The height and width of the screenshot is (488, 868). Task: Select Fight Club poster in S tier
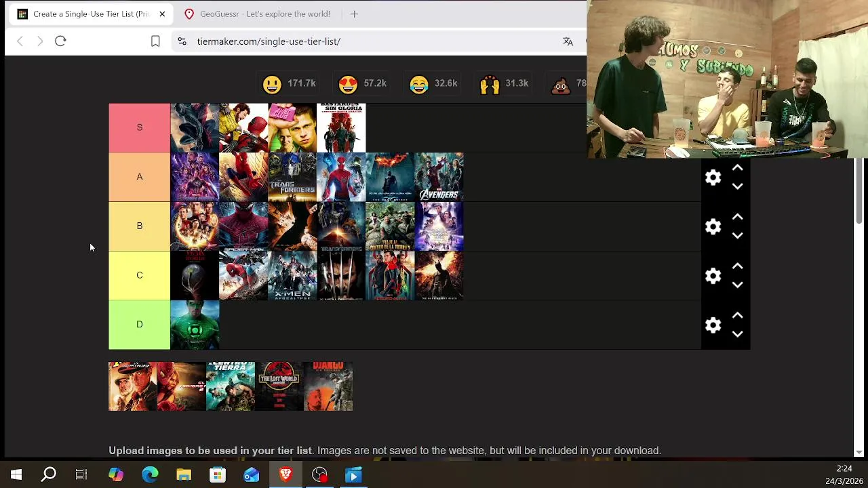(x=292, y=127)
